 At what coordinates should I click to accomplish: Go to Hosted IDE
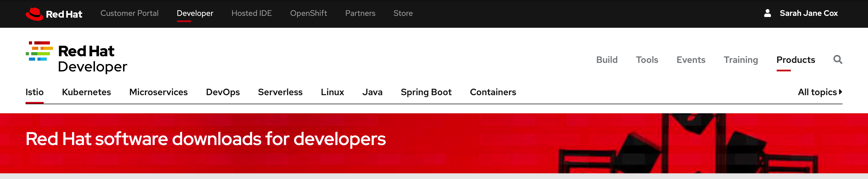(x=251, y=13)
